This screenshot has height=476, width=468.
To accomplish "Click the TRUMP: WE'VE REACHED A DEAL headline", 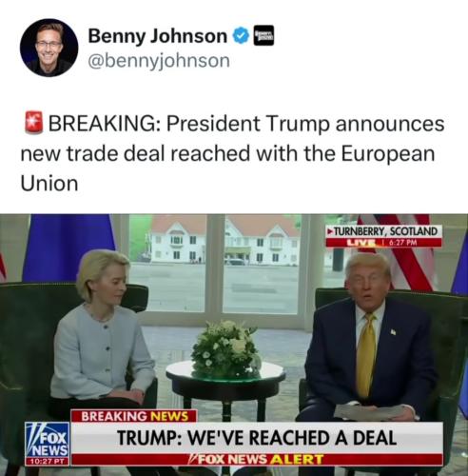I will coord(257,438).
